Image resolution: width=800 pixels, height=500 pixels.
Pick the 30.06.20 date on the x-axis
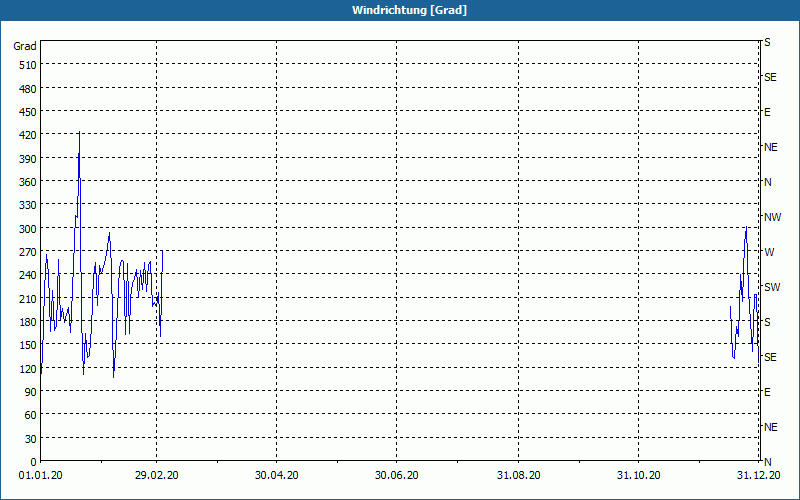[x=397, y=476]
